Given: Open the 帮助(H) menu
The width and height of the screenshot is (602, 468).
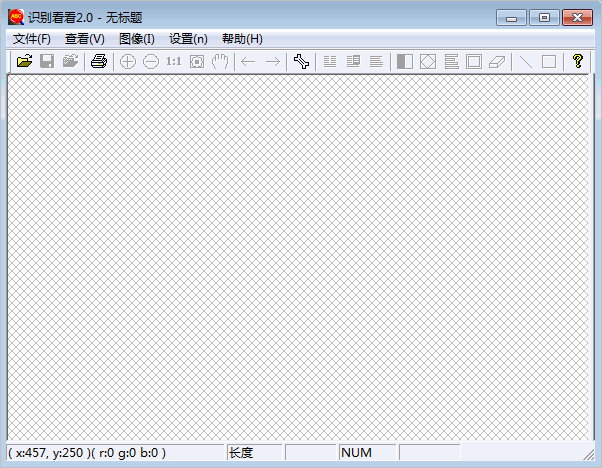Looking at the screenshot, I should [x=242, y=39].
